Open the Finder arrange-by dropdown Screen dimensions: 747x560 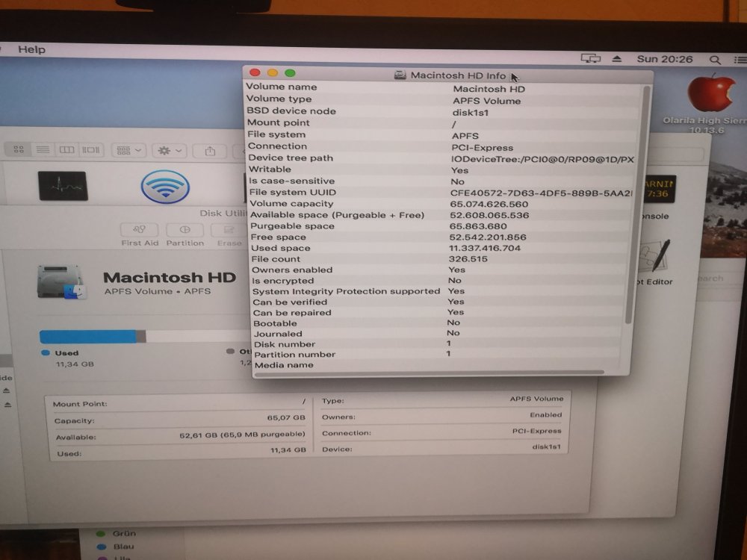tap(128, 151)
